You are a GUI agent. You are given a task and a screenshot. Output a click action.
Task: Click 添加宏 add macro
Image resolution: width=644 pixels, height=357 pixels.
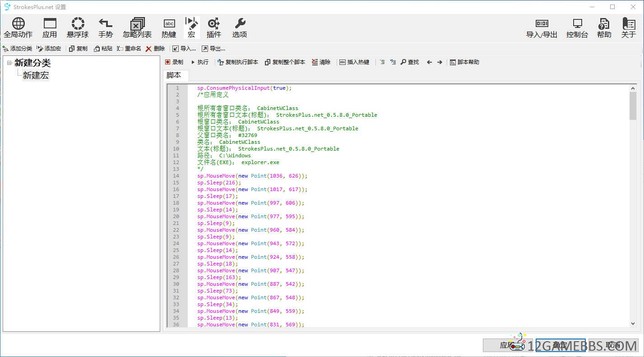[x=49, y=49]
